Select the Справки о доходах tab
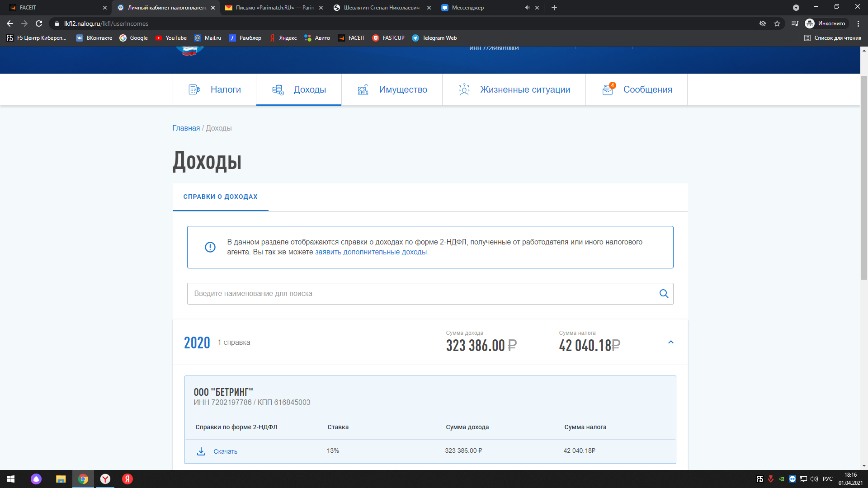Viewport: 868px width, 488px height. [x=220, y=197]
